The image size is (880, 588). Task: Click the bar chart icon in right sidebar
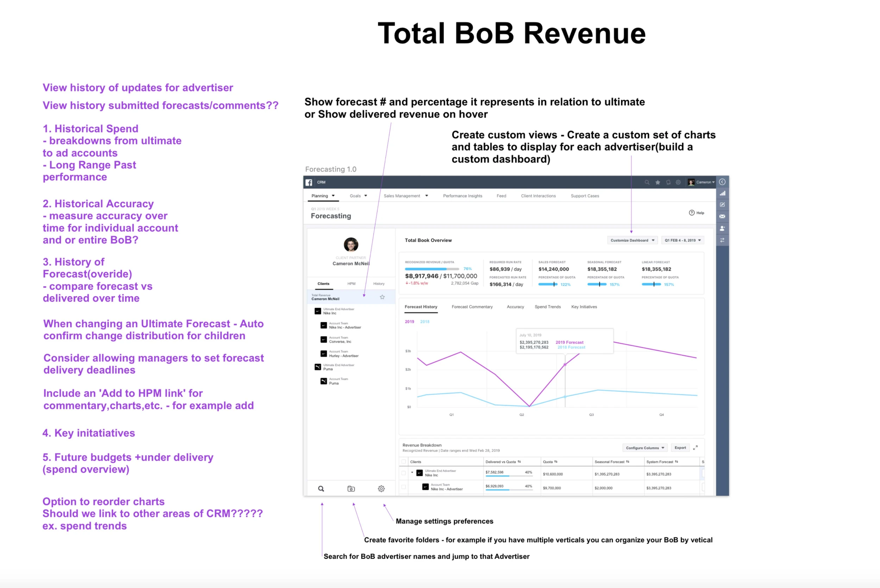point(722,194)
